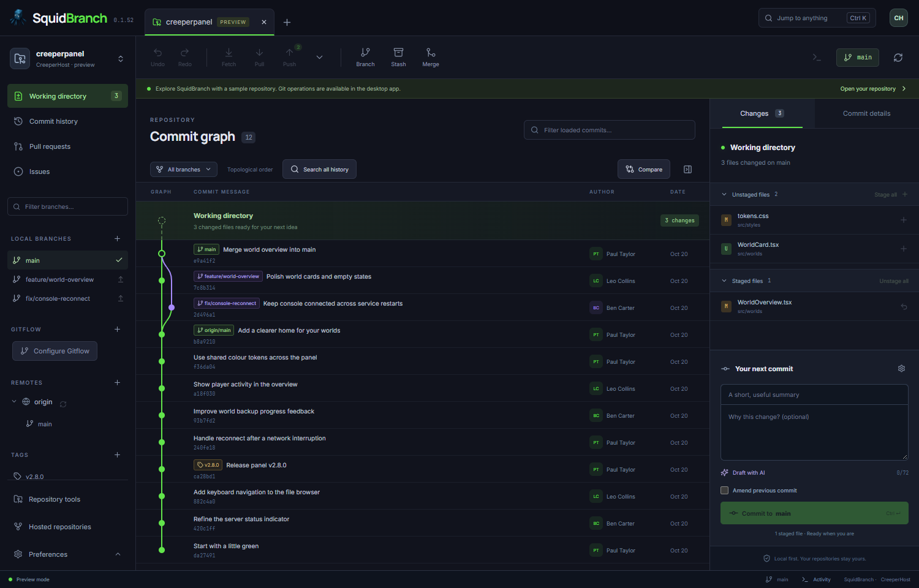Open the Stash tool
The height and width of the screenshot is (588, 919).
(x=398, y=57)
